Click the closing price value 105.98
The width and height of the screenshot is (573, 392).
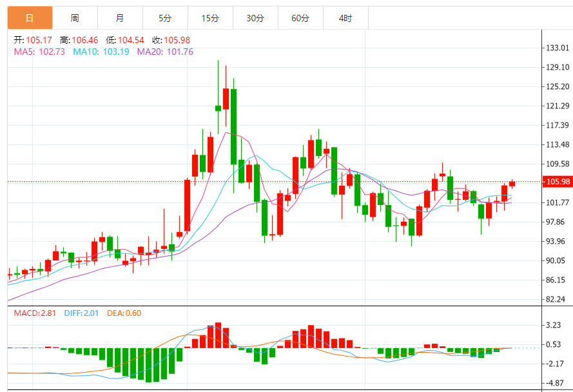[177, 40]
